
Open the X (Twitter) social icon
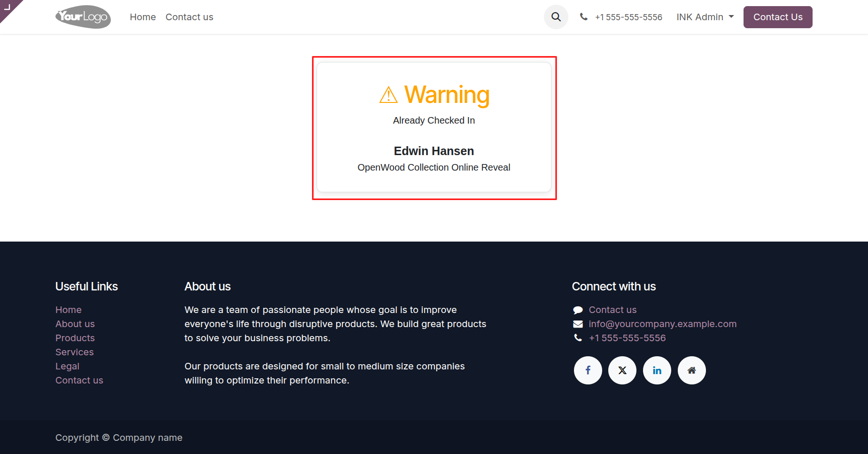pos(622,370)
